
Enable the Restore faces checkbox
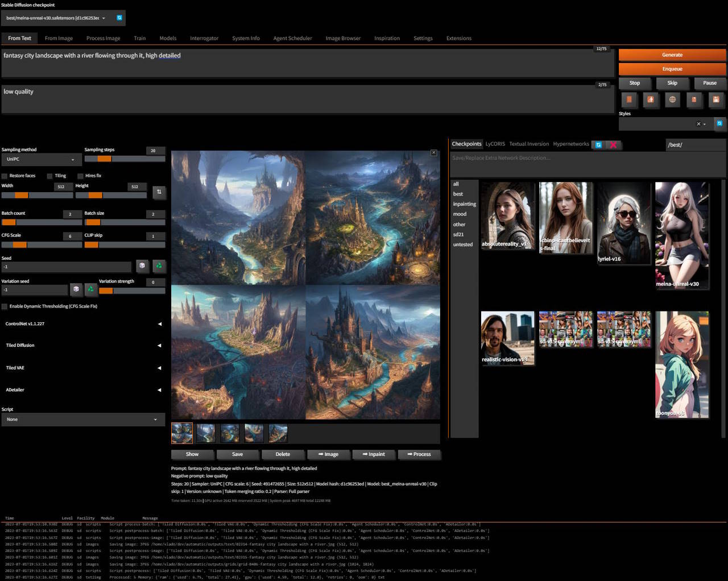coord(5,176)
